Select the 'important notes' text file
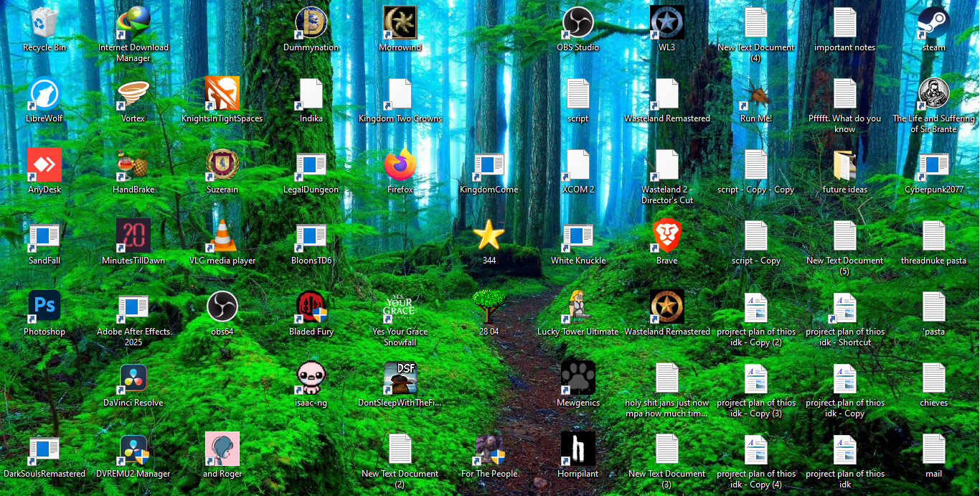The width and height of the screenshot is (980, 496). 845,22
